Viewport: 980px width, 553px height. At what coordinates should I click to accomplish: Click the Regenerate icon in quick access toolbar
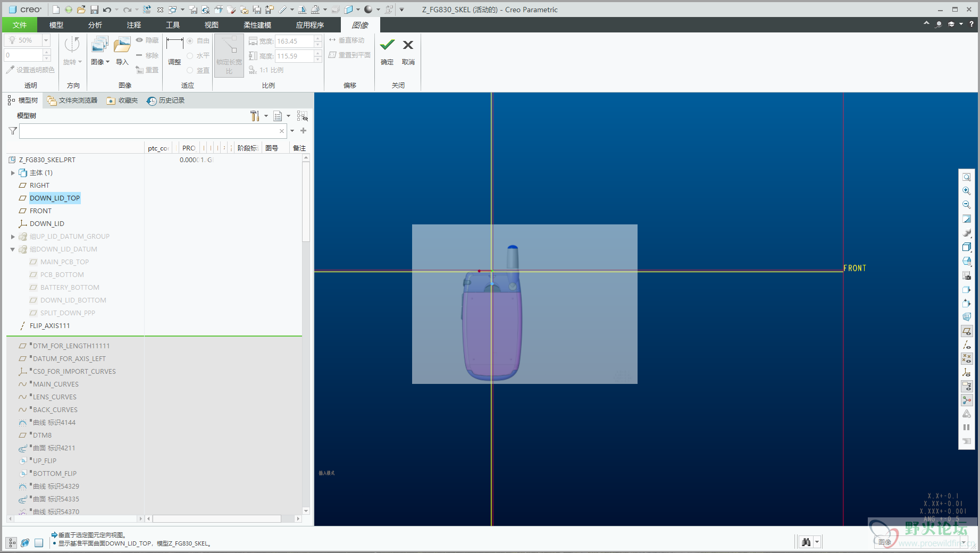click(x=147, y=10)
